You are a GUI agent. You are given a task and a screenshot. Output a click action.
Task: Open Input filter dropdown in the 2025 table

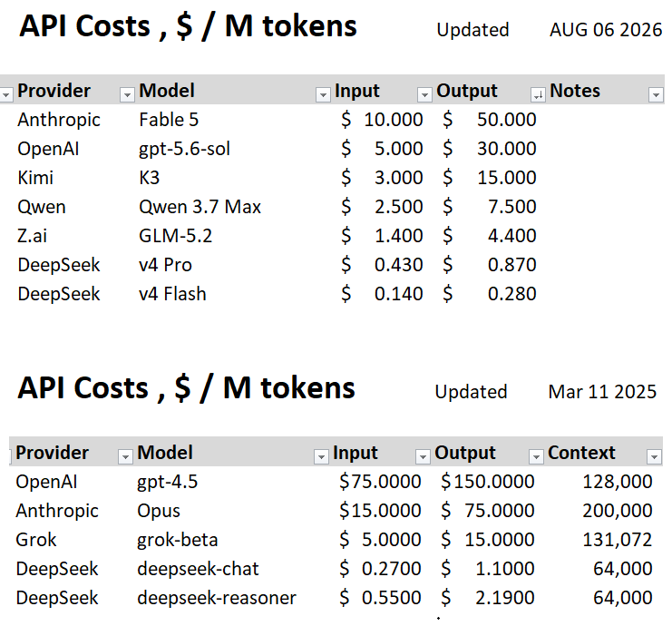pos(423,456)
